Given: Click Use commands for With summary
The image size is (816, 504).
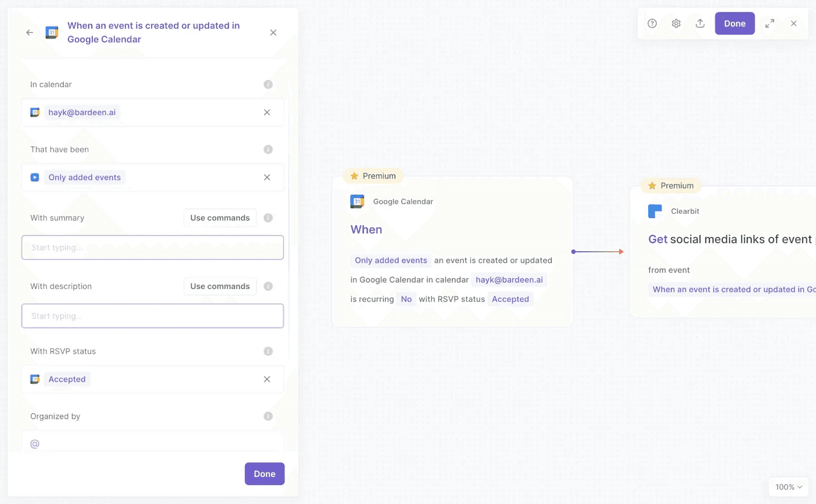Looking at the screenshot, I should tap(220, 218).
